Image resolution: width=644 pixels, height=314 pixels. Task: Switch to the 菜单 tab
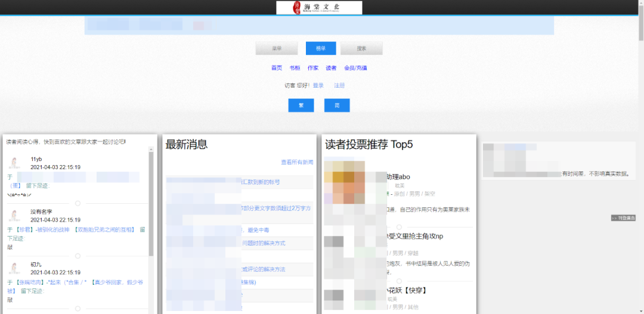pyautogui.click(x=276, y=48)
